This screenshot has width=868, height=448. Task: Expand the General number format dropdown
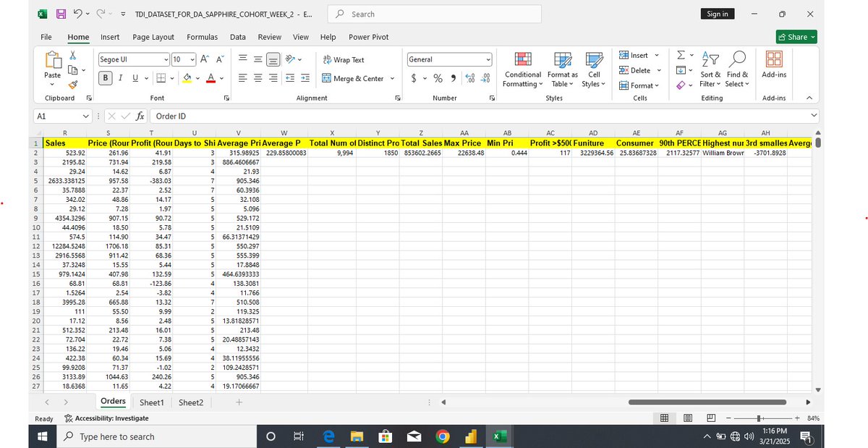[488, 60]
